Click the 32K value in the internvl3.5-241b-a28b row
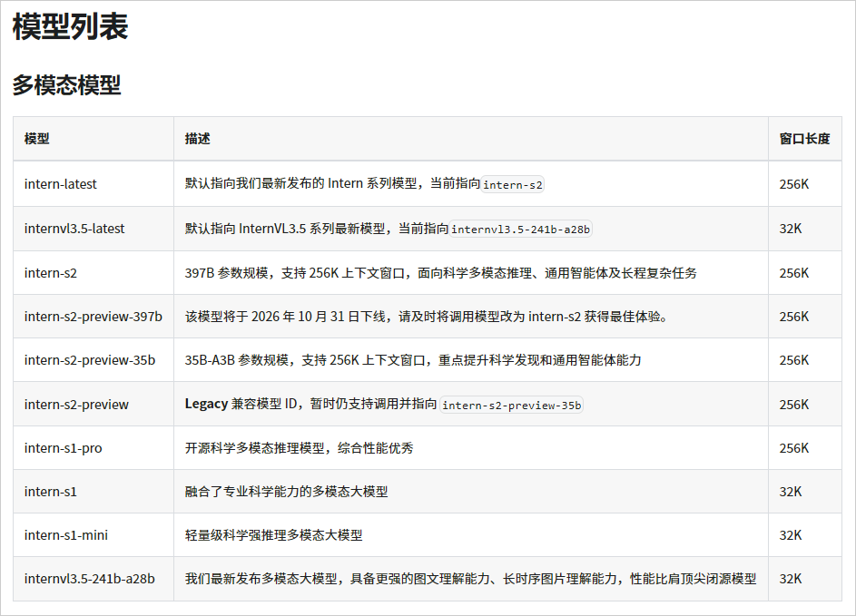 pyautogui.click(x=790, y=579)
